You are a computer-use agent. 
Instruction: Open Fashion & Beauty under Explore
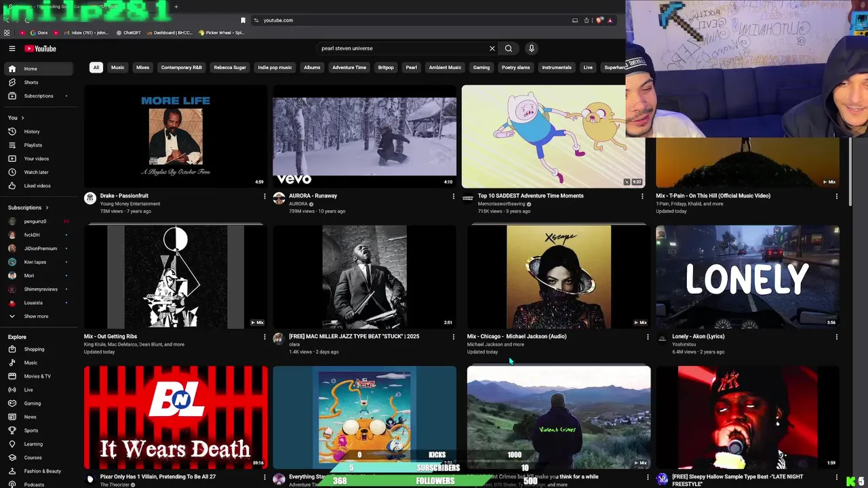[39, 471]
